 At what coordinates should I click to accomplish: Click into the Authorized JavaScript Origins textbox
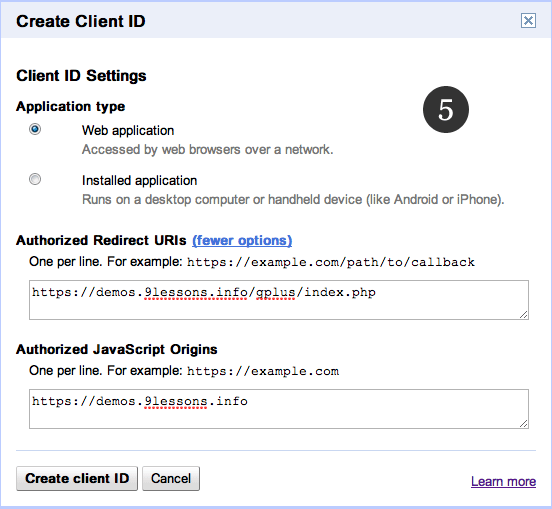[279, 409]
